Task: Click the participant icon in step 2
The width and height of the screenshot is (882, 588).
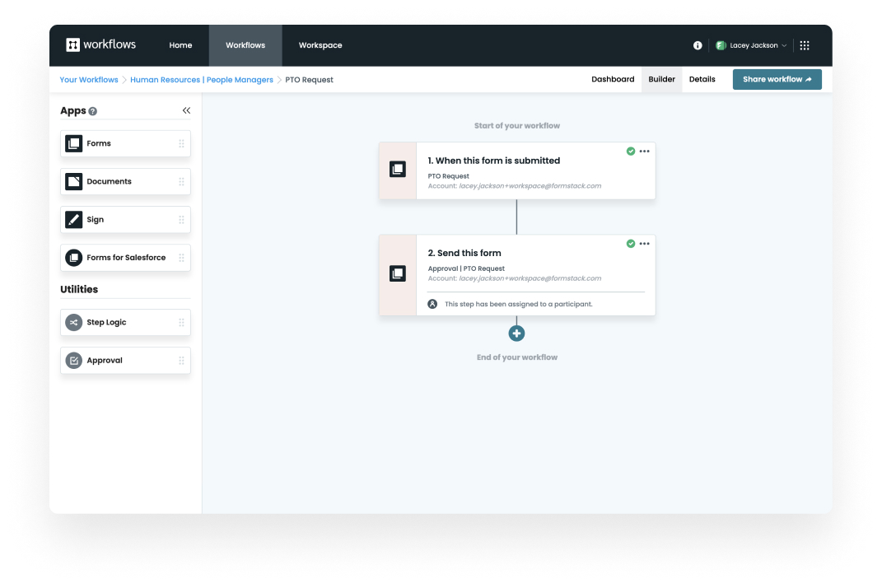Action: 432,304
